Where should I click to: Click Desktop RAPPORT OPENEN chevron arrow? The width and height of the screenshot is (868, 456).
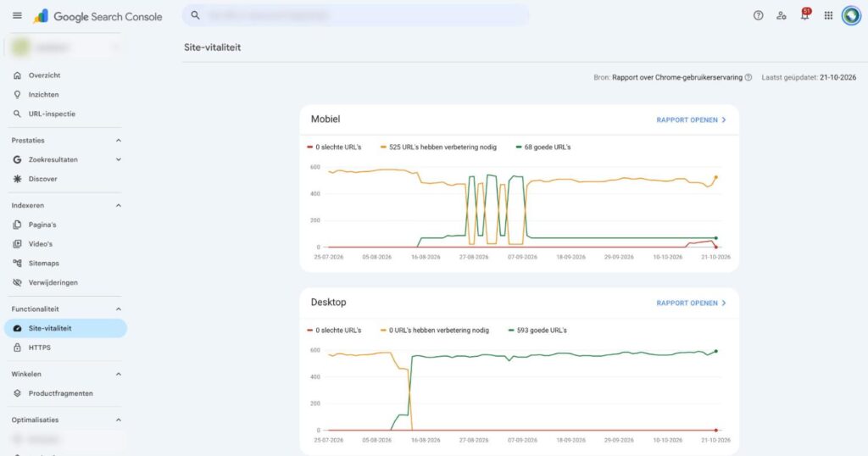(724, 303)
